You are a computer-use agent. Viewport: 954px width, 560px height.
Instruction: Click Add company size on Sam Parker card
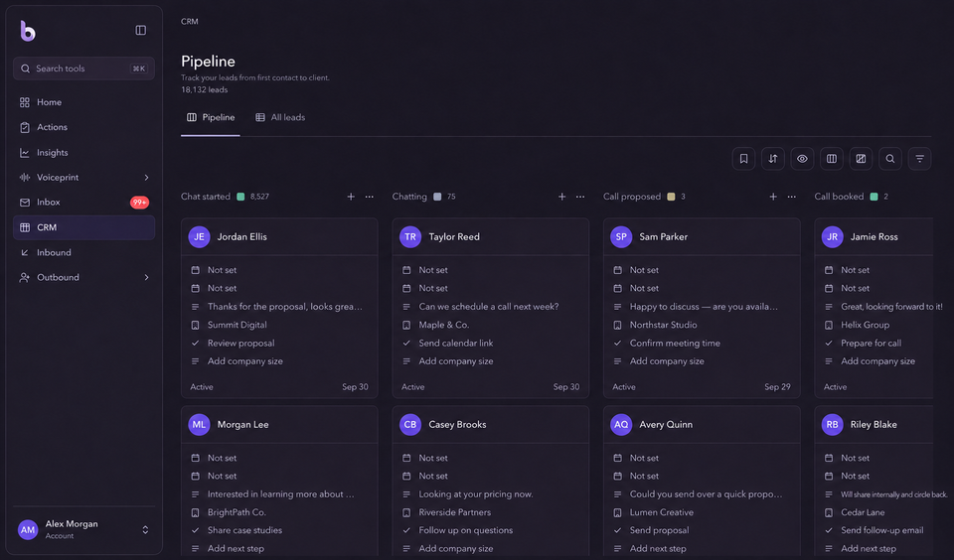[667, 361]
